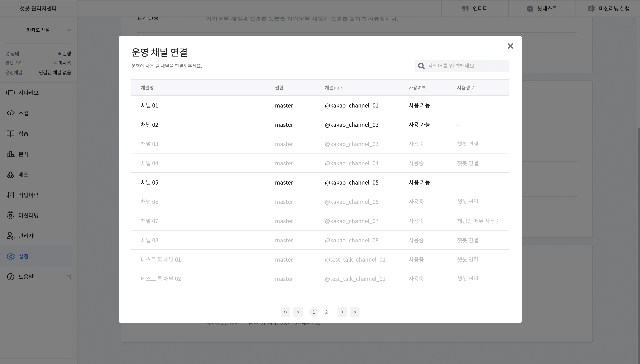The image size is (640, 364).
Task: Go to page 2 in pagination
Action: (326, 312)
